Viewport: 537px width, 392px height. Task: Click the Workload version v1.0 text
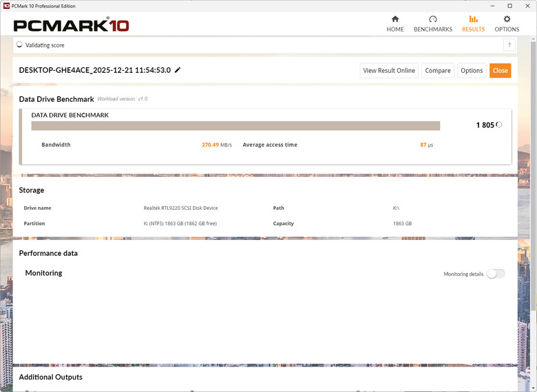123,99
